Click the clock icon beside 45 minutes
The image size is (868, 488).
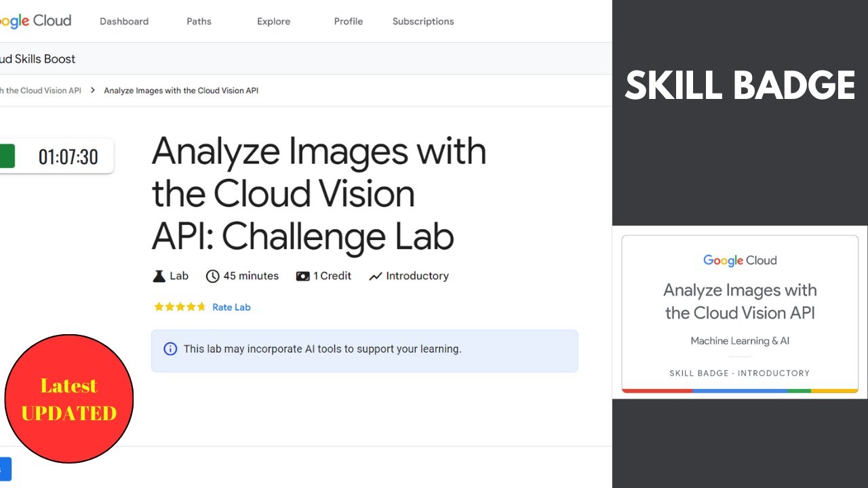point(213,276)
